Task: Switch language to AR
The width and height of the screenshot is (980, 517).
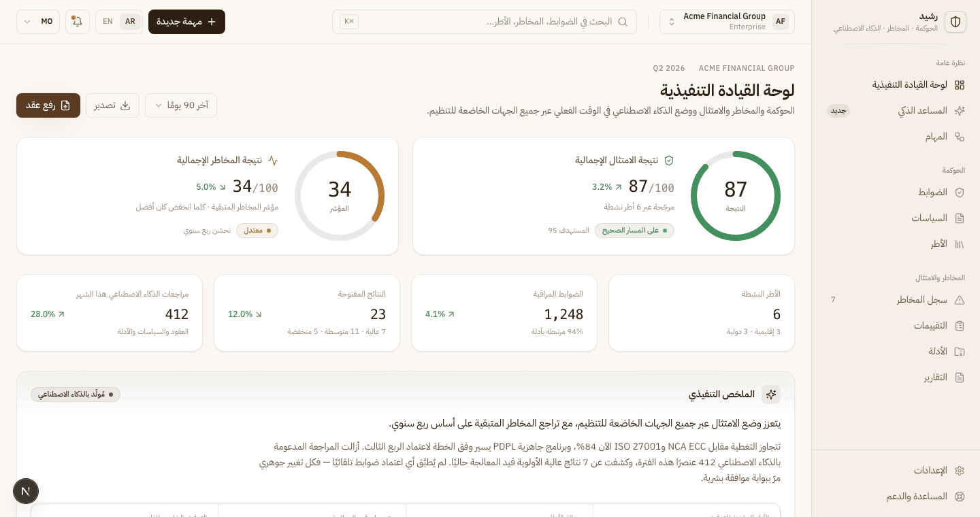Action: [x=130, y=22]
